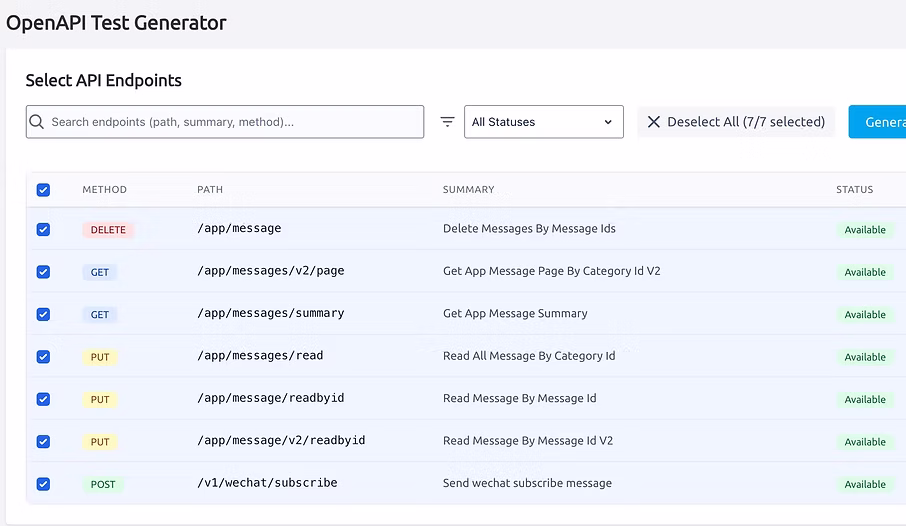Toggle the select-all header checkbox
Screen dimensions: 906x526
[x=43, y=190]
